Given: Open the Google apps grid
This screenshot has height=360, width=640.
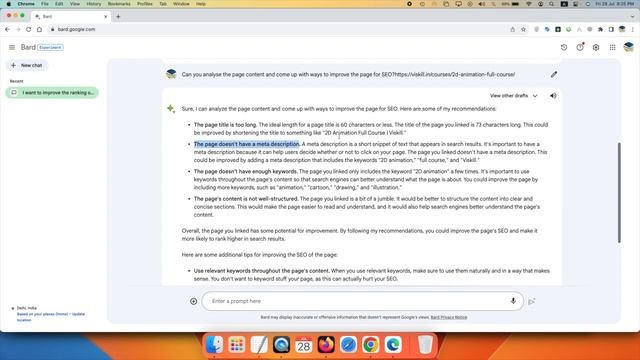Looking at the screenshot, I should click(613, 47).
